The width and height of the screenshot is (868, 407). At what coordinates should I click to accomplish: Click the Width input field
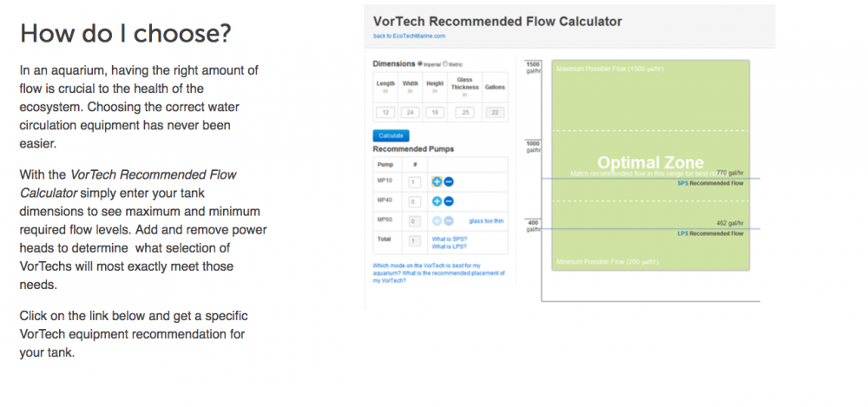pos(411,112)
